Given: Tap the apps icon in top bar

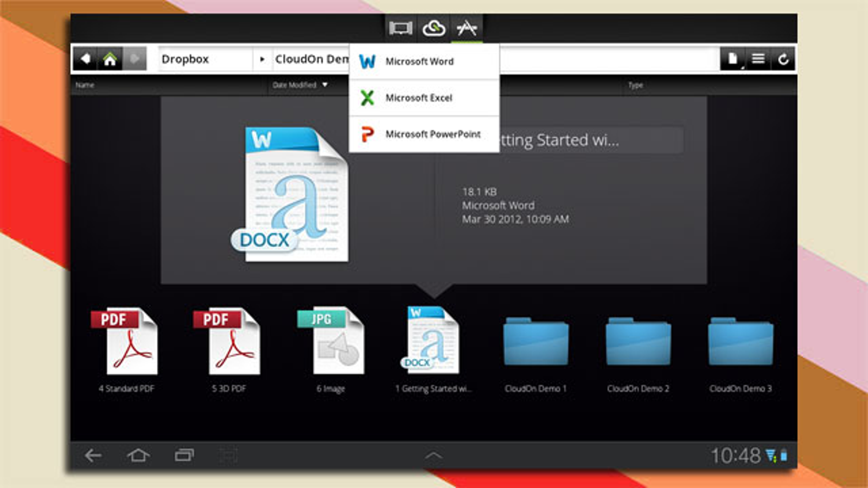Looking at the screenshot, I should click(467, 28).
